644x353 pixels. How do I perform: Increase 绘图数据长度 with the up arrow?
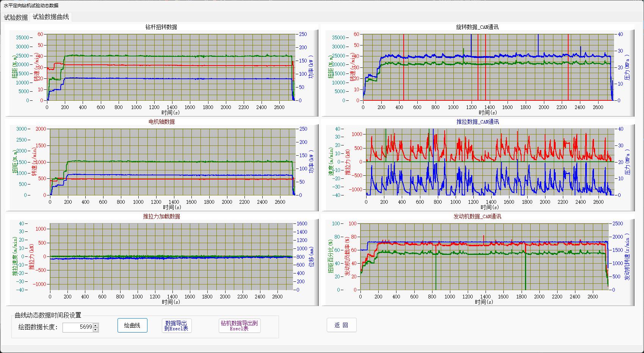click(x=96, y=325)
